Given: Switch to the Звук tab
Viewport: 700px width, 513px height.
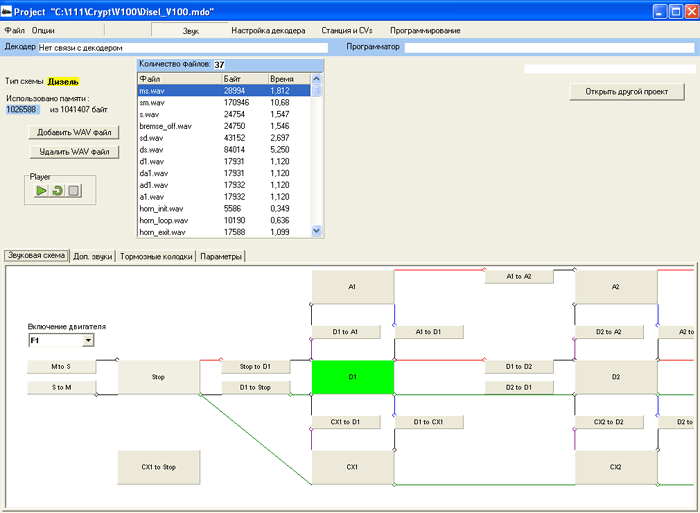Looking at the screenshot, I should [x=190, y=30].
